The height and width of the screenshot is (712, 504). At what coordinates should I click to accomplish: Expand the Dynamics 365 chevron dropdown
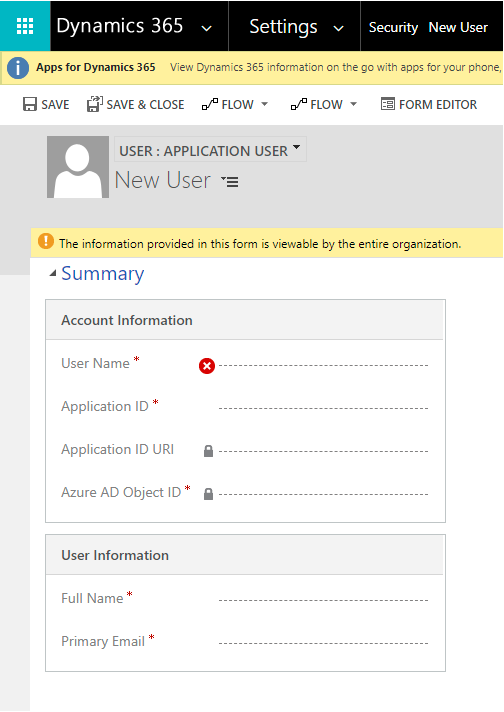pos(207,29)
